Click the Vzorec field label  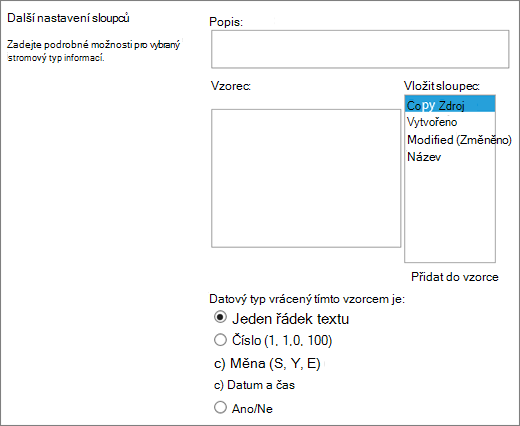pos(231,86)
